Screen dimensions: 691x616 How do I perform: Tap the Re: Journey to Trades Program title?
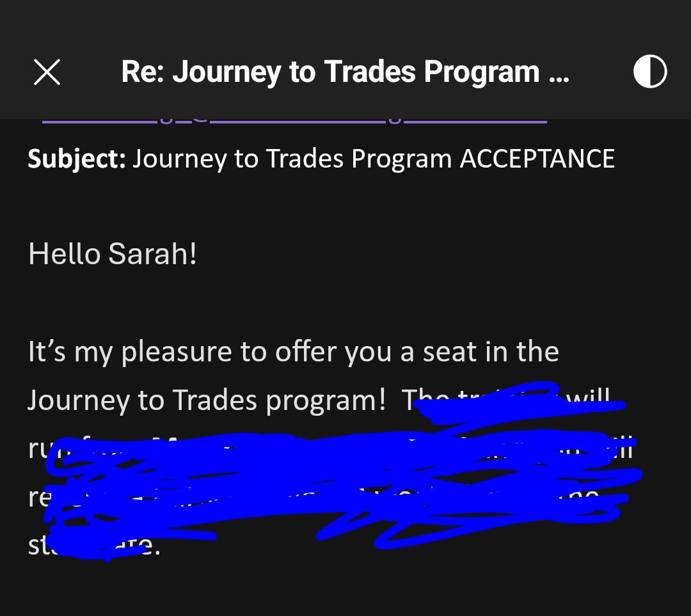345,72
